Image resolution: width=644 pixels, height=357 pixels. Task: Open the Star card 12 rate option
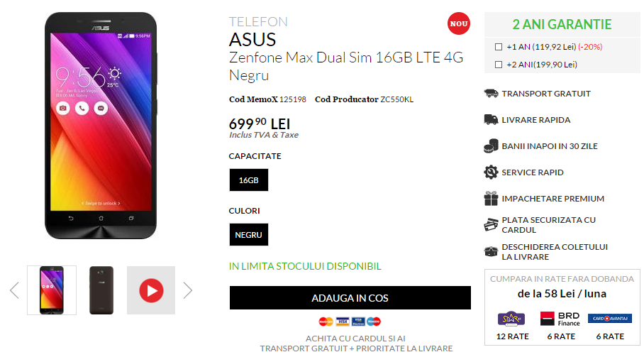click(x=513, y=326)
